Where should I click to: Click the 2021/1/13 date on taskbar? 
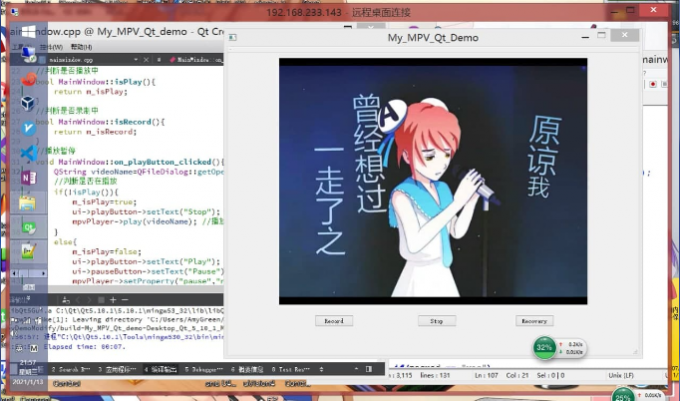point(28,382)
